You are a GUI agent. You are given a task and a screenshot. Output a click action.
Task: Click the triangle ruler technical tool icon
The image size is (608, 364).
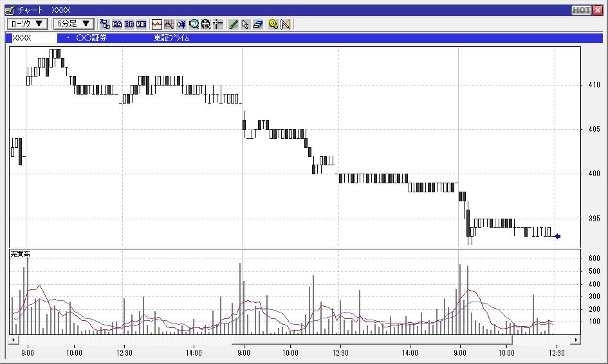pyautogui.click(x=286, y=24)
